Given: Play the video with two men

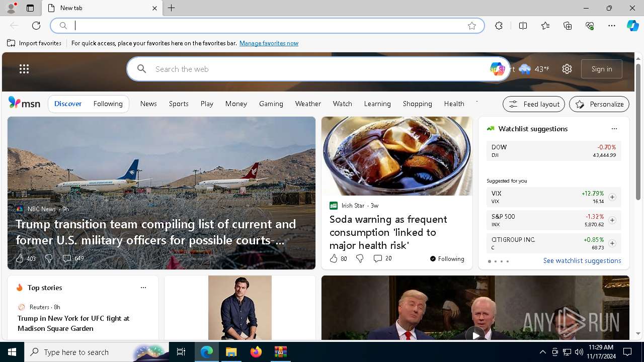Looking at the screenshot, I should tap(475, 335).
